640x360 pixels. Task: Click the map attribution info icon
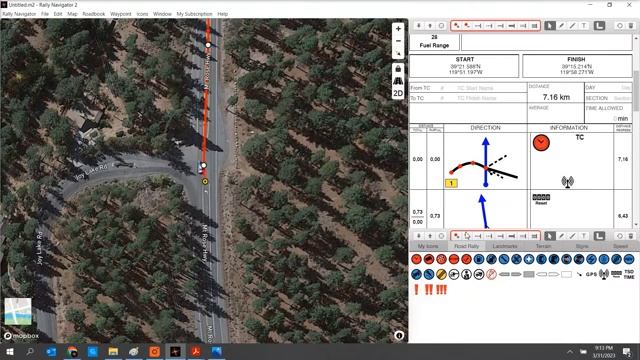click(399, 336)
